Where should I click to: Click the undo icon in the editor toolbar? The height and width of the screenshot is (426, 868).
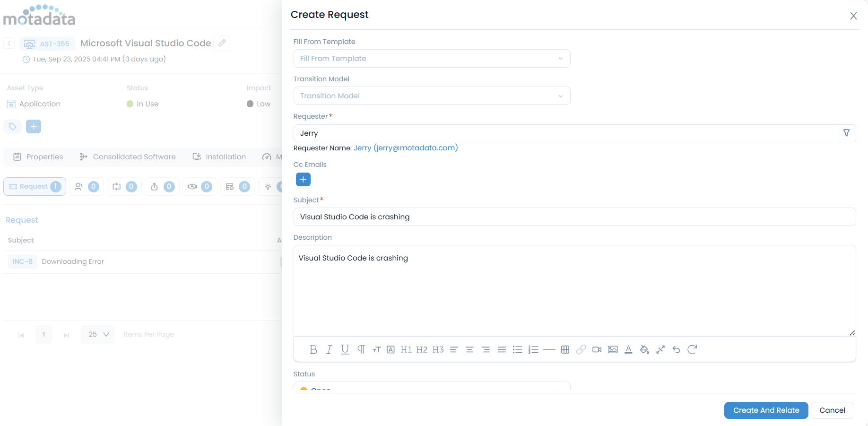tap(677, 349)
